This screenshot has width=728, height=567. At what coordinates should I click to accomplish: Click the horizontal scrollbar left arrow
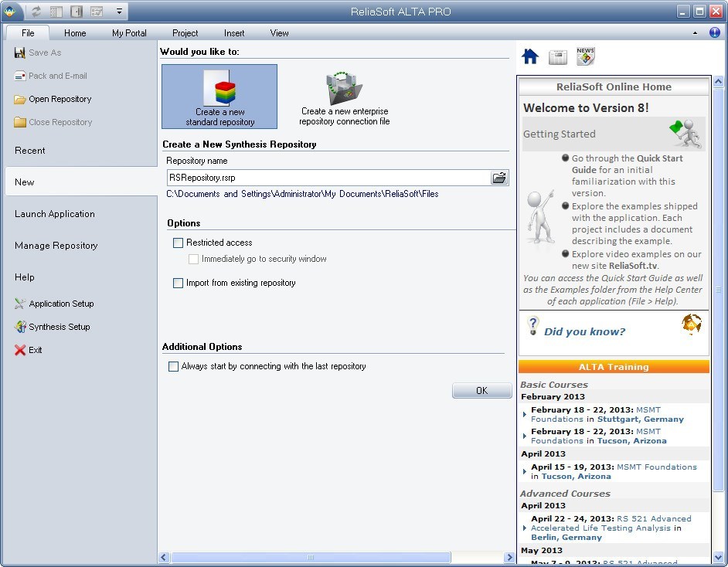pyautogui.click(x=163, y=557)
